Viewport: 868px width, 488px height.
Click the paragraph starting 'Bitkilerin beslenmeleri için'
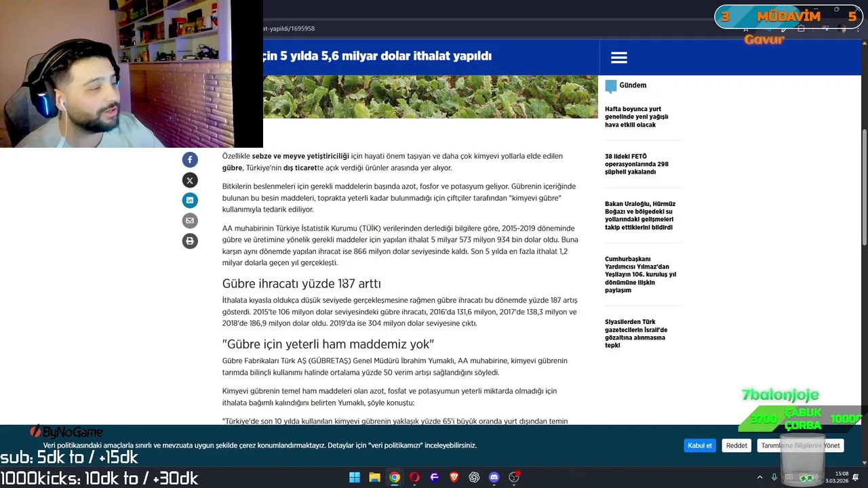pyautogui.click(x=400, y=198)
